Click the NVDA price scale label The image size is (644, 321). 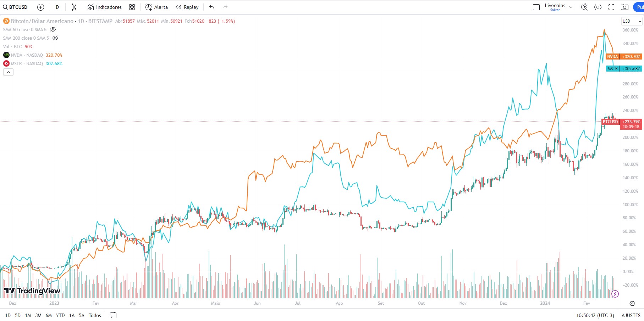pyautogui.click(x=624, y=57)
